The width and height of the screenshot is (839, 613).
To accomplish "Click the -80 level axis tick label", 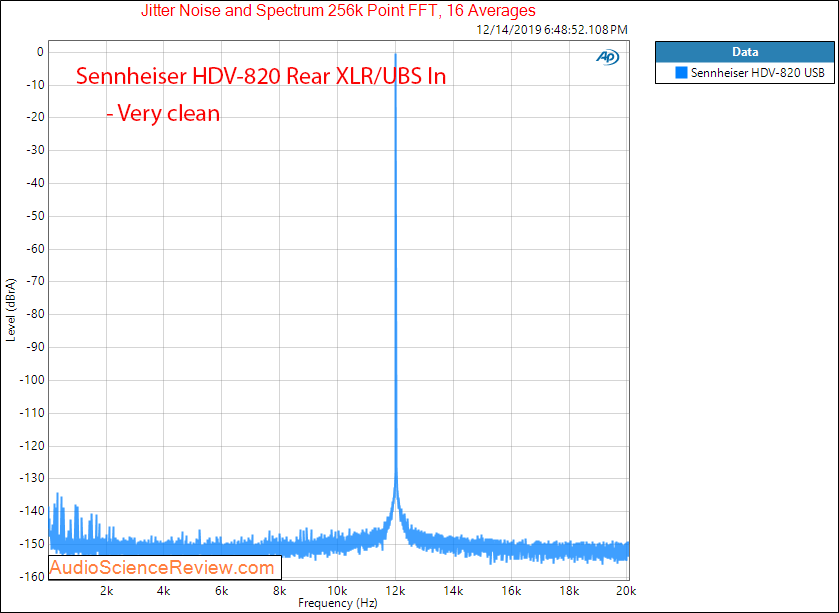I will coord(35,315).
